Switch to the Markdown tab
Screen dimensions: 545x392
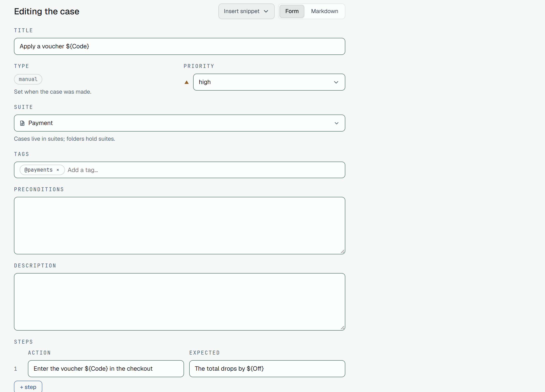324,11
